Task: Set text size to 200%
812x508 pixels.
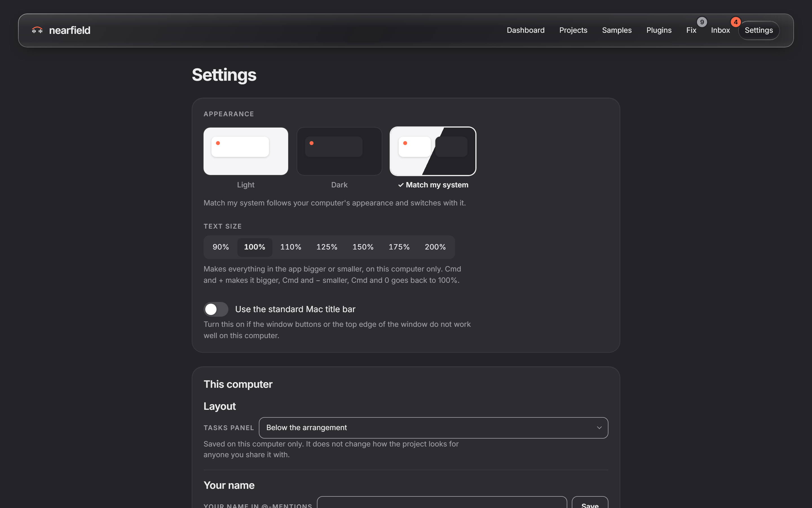Action: (435, 247)
